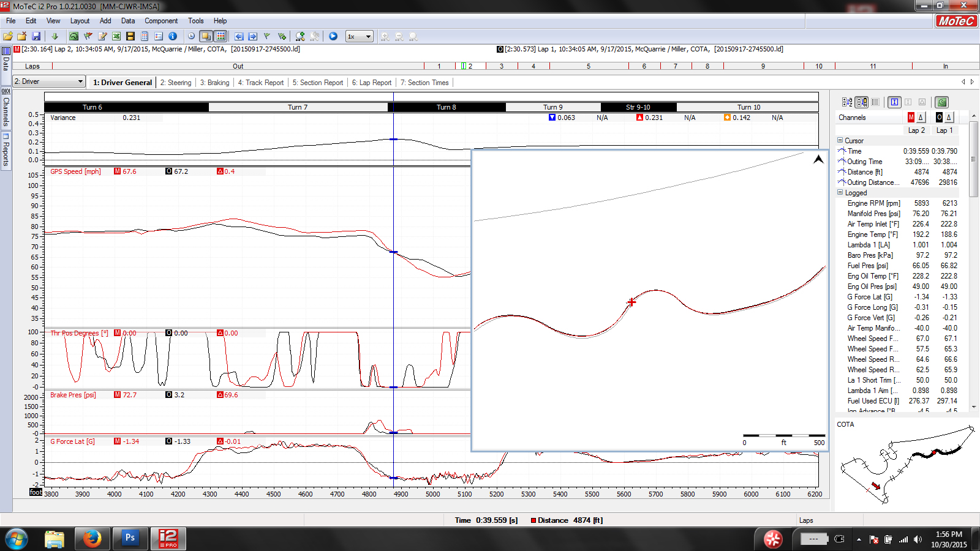Sort channels alphabetically
The height and width of the screenshot is (551, 980).
(848, 102)
